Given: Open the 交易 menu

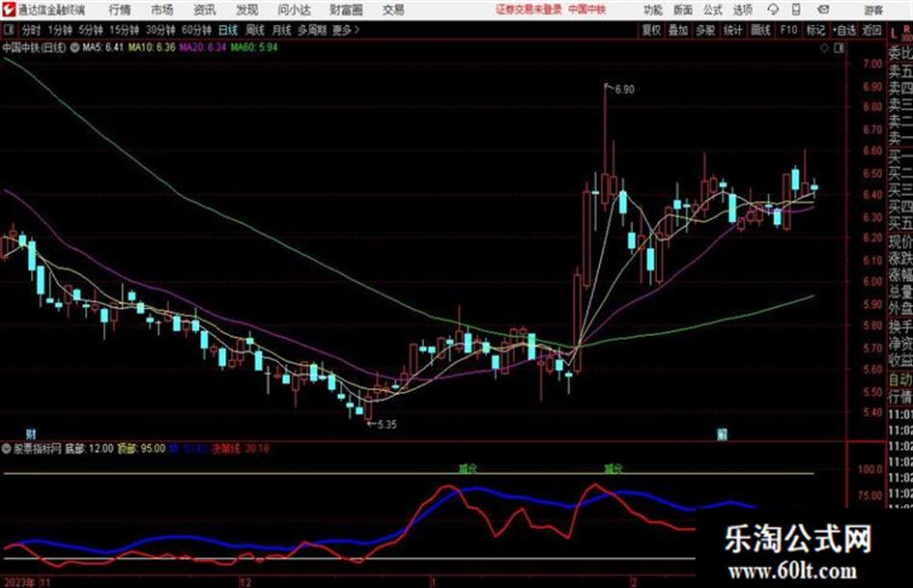Looking at the screenshot, I should click(393, 10).
